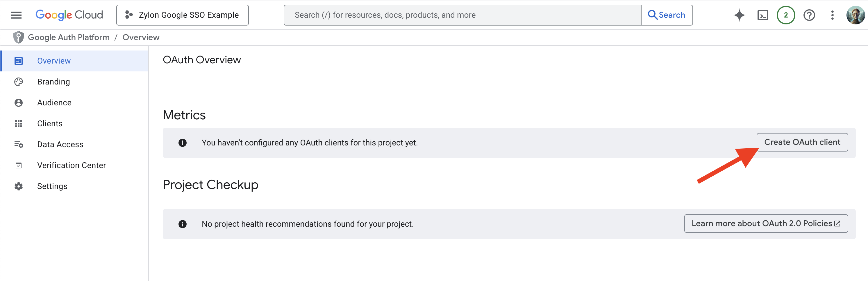The image size is (868, 281).
Task: Click the Branding palette icon in sidebar
Action: pyautogui.click(x=18, y=82)
